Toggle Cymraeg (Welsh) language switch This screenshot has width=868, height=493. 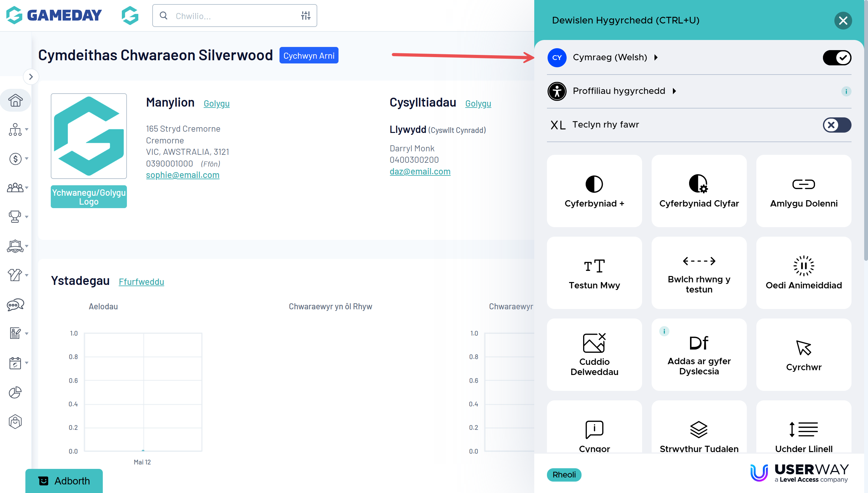(837, 57)
